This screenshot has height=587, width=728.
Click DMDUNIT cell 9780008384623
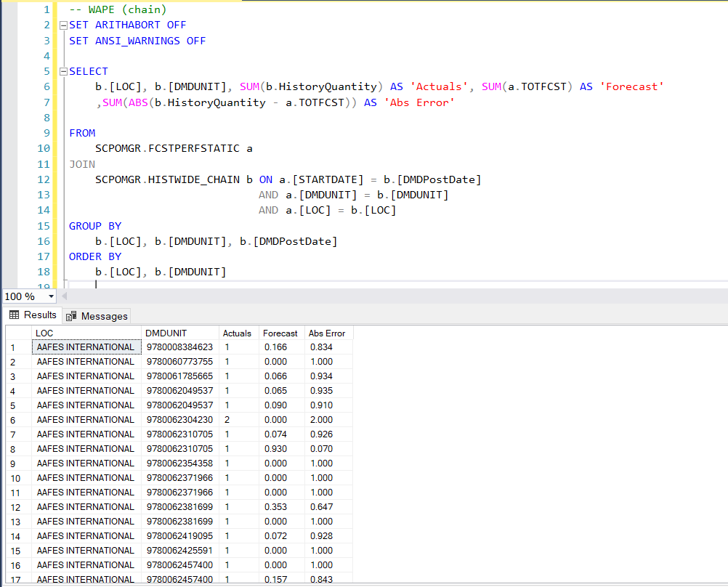pos(180,347)
